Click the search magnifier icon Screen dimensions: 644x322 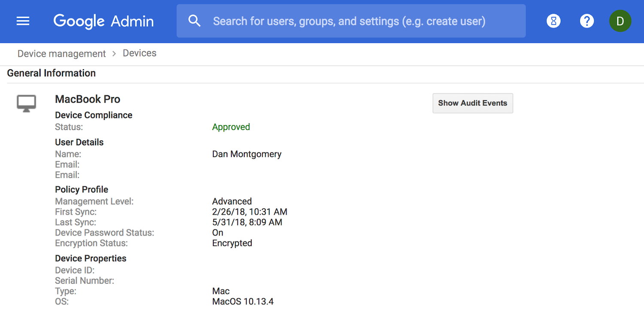tap(194, 20)
